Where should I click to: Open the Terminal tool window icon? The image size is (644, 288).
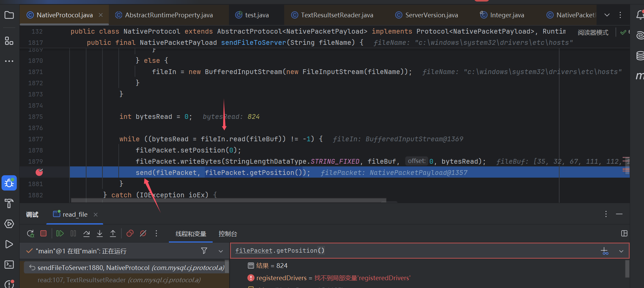tap(9, 265)
